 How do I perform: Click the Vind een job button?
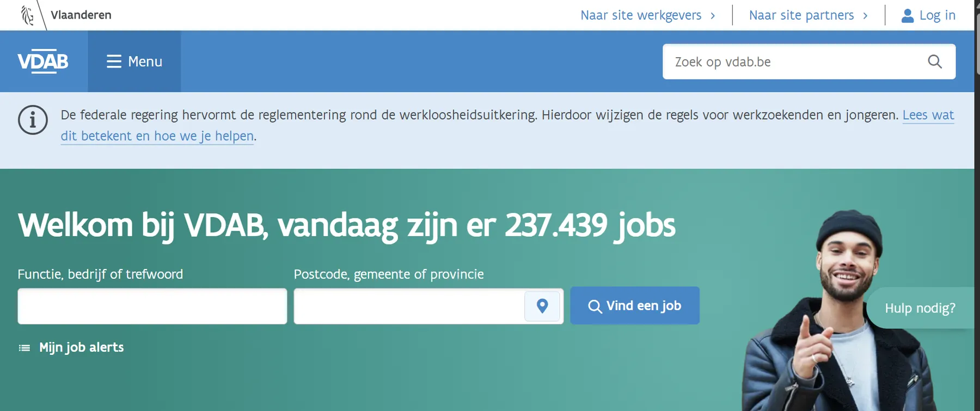point(635,305)
